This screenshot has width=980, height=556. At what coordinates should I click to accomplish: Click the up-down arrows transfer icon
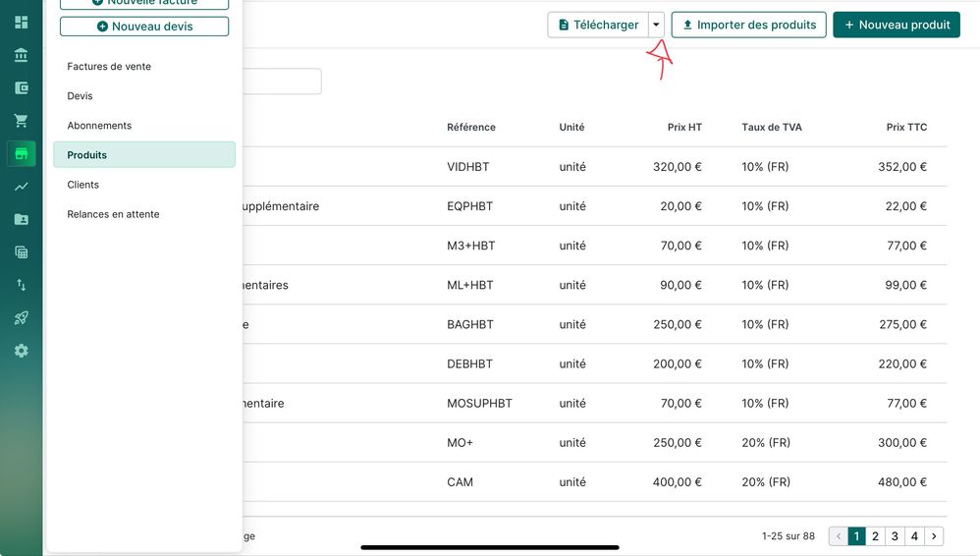[x=21, y=285]
